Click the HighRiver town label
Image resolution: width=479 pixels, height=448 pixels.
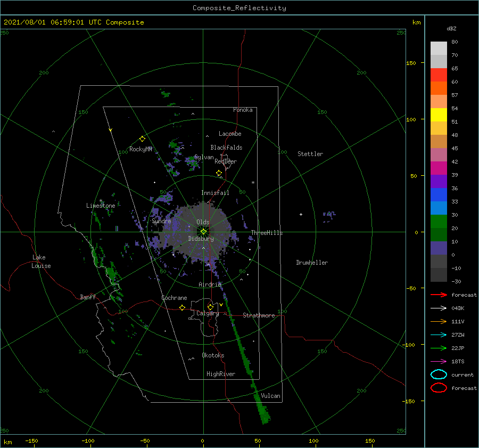(x=221, y=374)
